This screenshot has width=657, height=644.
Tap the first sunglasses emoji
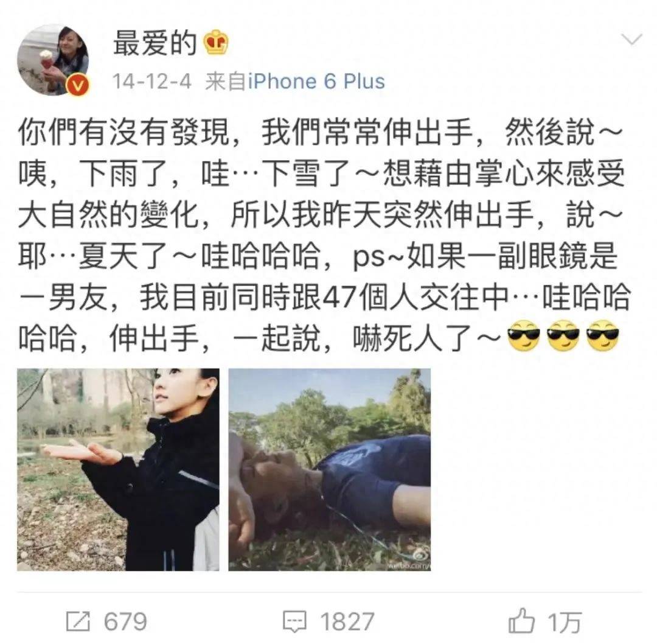[524, 335]
